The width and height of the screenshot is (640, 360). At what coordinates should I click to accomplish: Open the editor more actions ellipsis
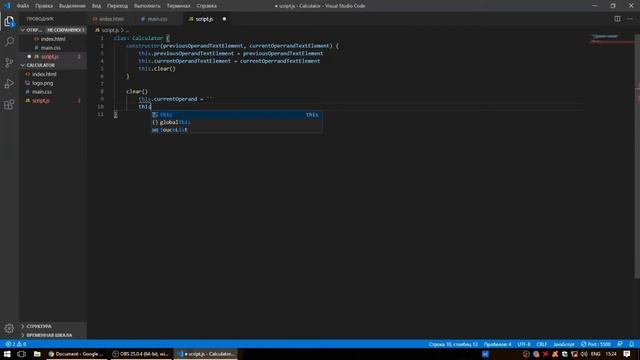(x=630, y=19)
